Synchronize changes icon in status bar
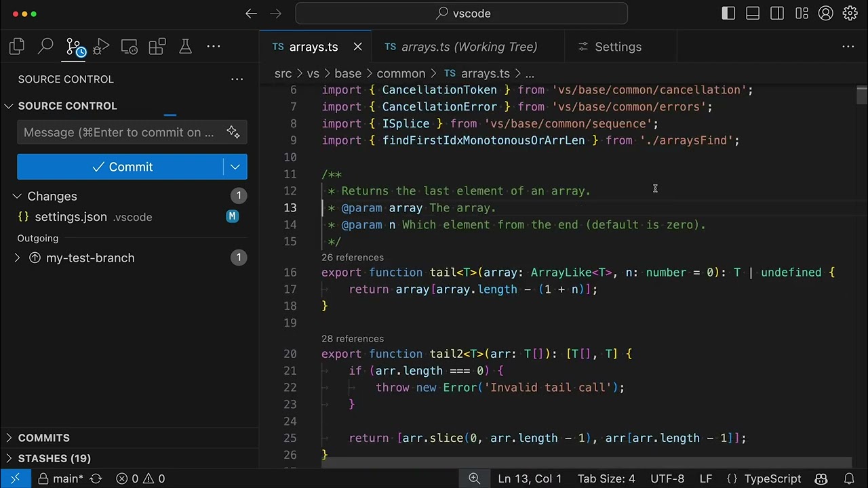This screenshot has height=488, width=868. pos(96,479)
